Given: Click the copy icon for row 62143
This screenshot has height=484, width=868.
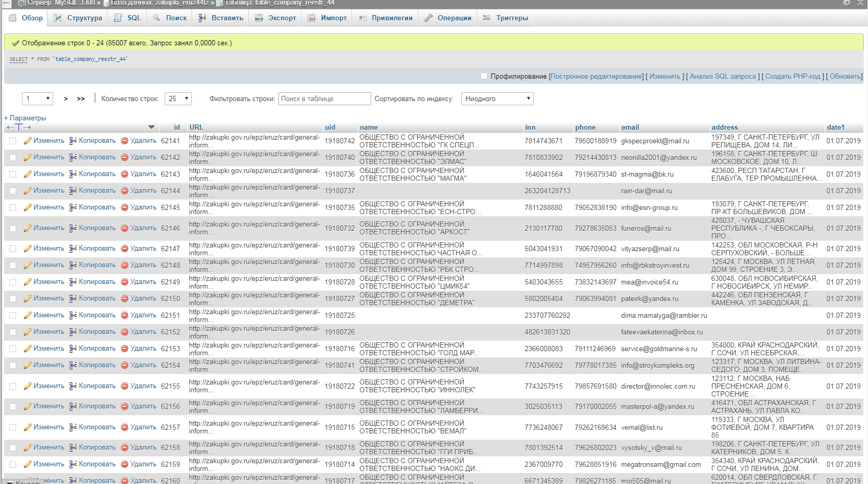Looking at the screenshot, I should tap(73, 174).
